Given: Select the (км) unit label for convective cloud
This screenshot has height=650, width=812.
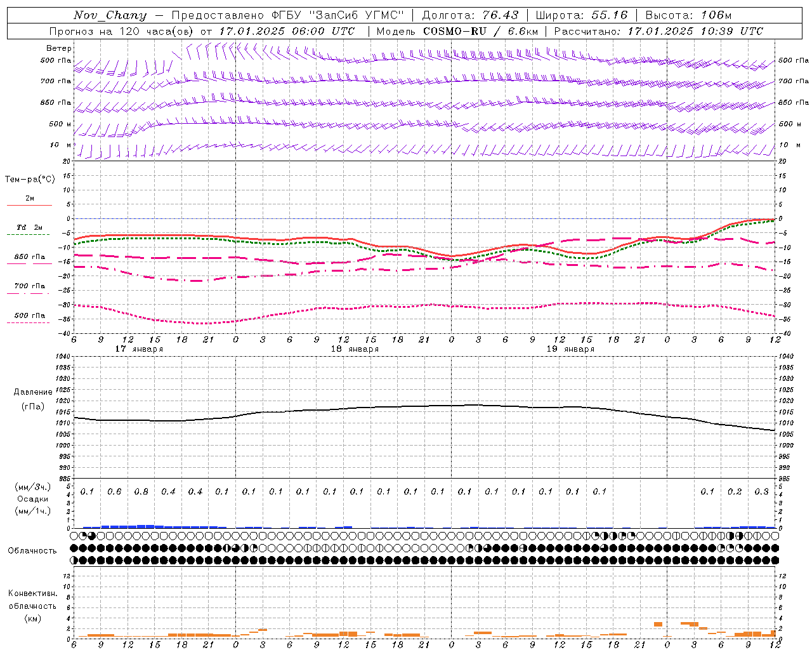Looking at the screenshot, I should 32,618.
